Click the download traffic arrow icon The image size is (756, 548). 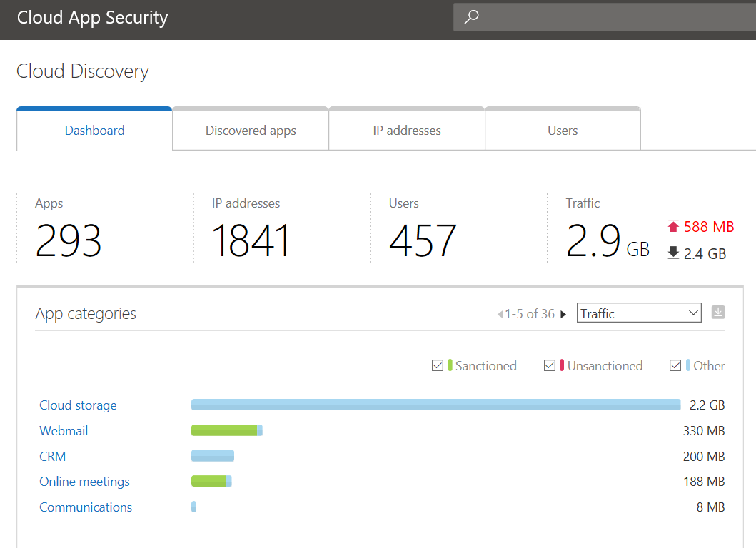pyautogui.click(x=673, y=253)
